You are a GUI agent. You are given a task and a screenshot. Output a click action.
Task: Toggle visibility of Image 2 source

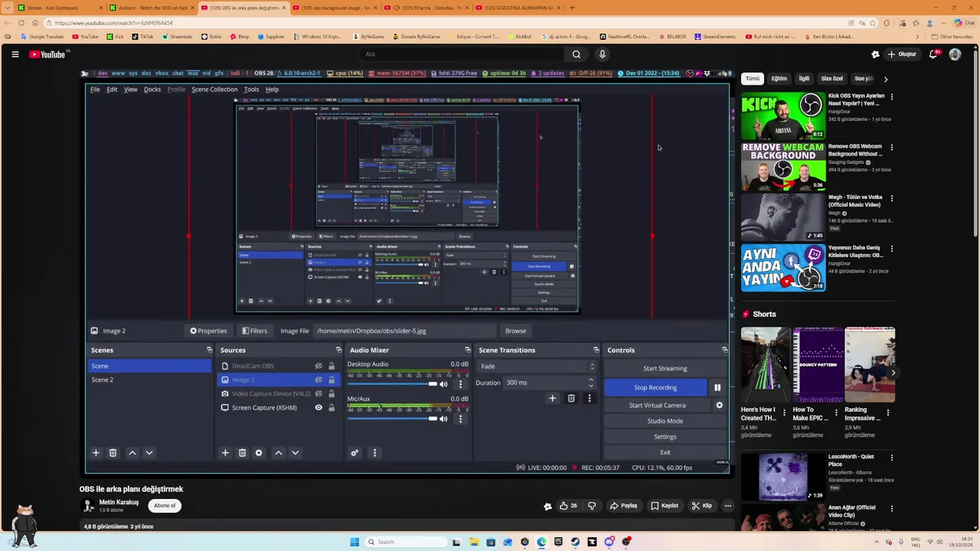[x=318, y=380]
